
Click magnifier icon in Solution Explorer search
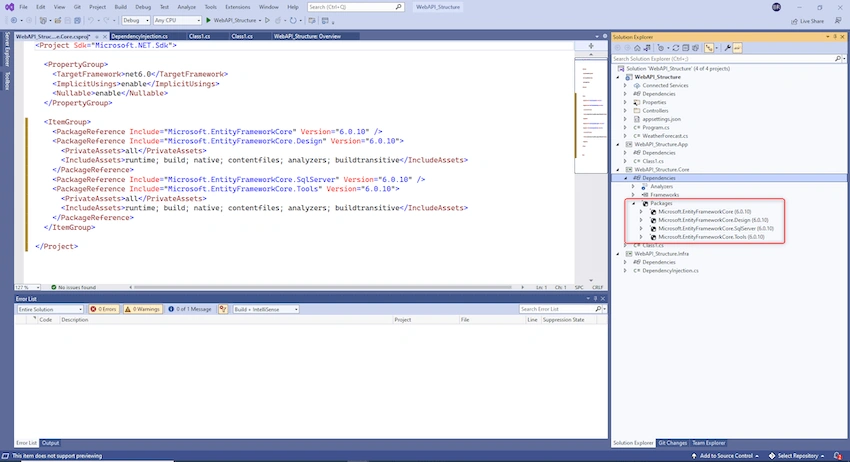coord(838,59)
